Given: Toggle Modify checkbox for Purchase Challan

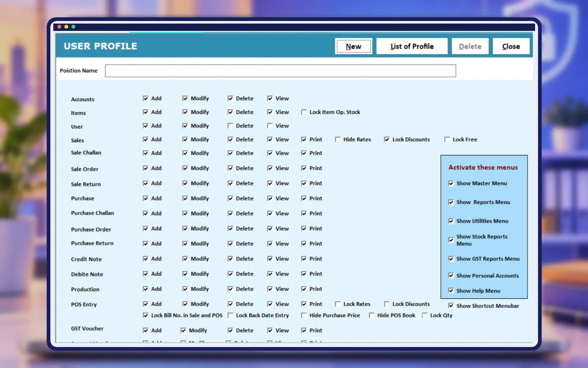Looking at the screenshot, I should 185,213.
